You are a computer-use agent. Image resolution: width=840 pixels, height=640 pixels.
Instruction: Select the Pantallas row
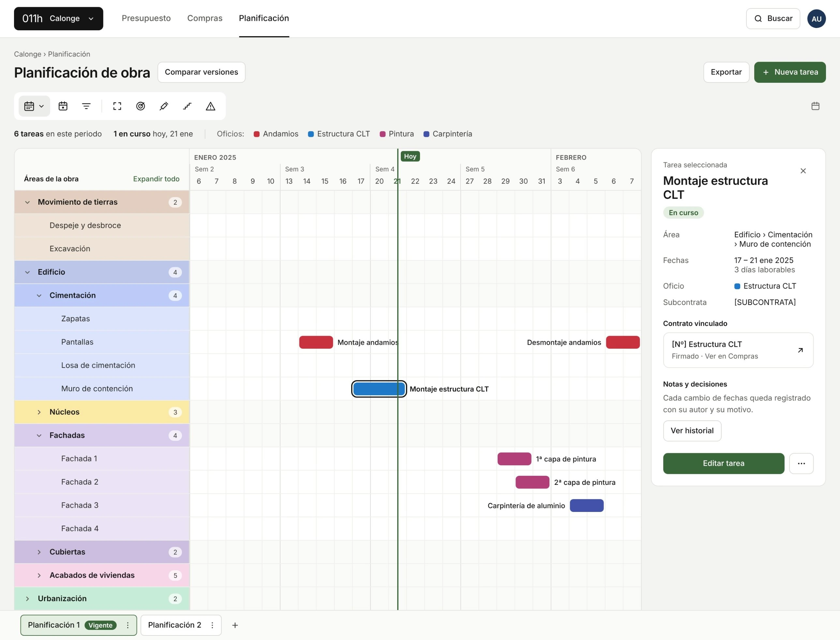[102, 342]
